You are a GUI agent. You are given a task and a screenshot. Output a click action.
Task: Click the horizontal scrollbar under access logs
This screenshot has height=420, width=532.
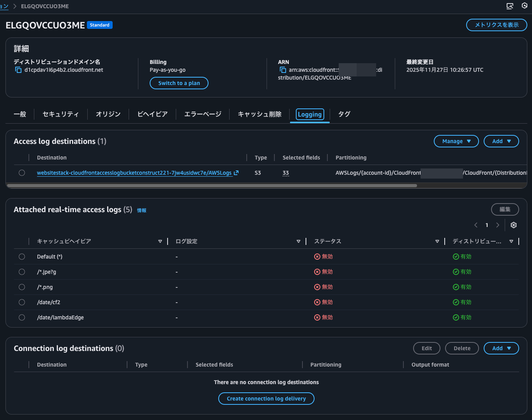point(212,186)
